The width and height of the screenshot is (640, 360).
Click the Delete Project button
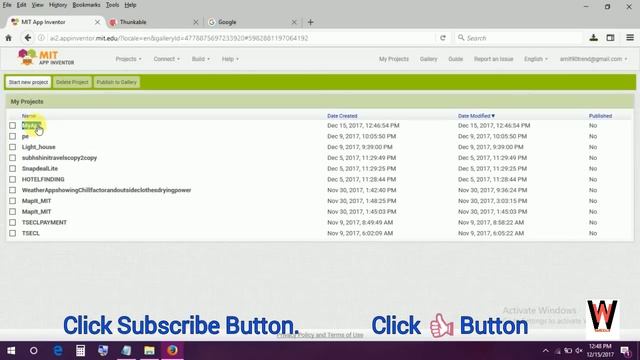point(72,82)
